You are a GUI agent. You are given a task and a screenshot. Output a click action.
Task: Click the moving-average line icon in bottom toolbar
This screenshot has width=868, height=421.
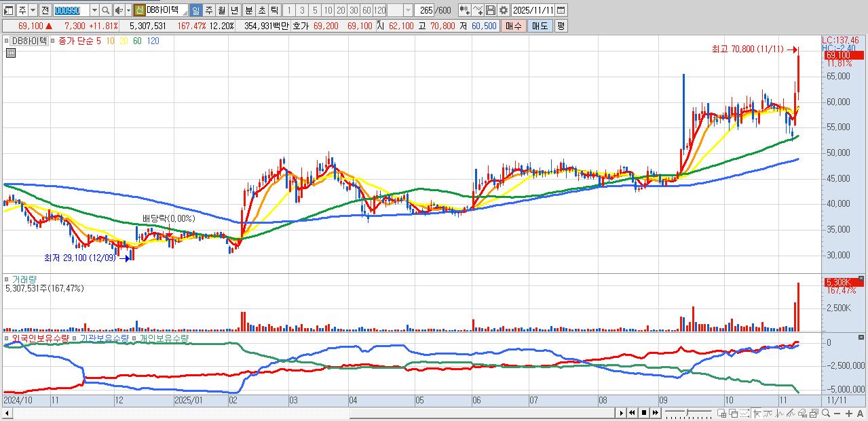point(768,413)
